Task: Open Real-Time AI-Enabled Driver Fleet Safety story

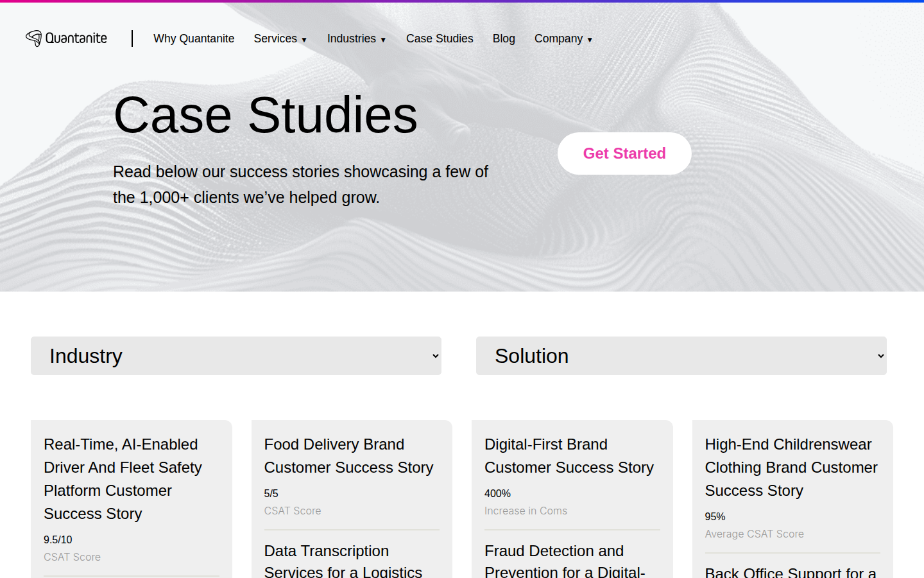Action: click(123, 478)
